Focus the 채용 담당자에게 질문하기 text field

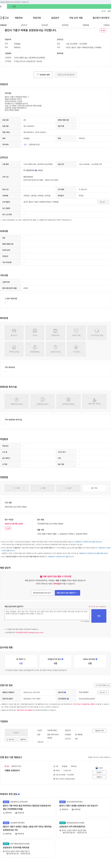[x=47, y=614]
